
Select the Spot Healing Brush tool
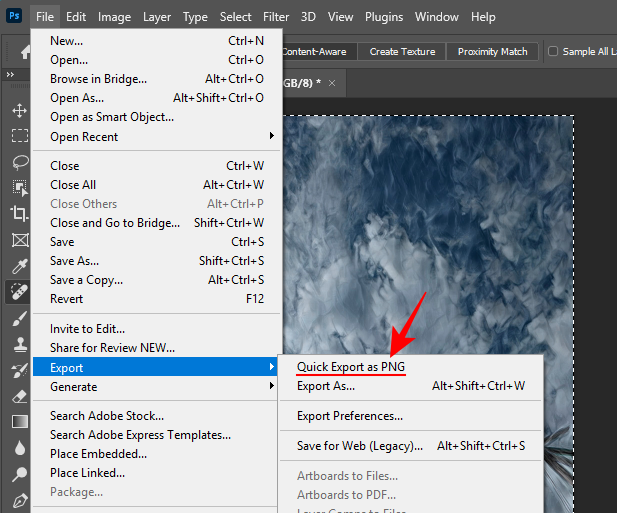[18, 292]
